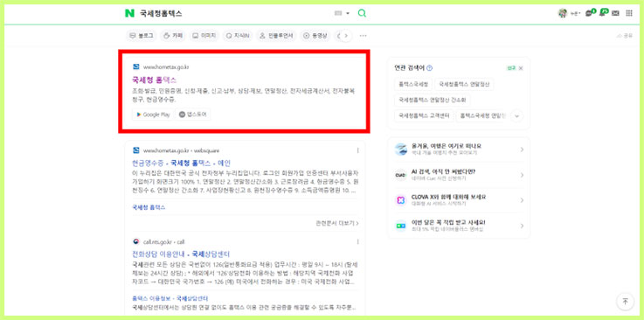Expand related searches with down chevron

(x=516, y=116)
